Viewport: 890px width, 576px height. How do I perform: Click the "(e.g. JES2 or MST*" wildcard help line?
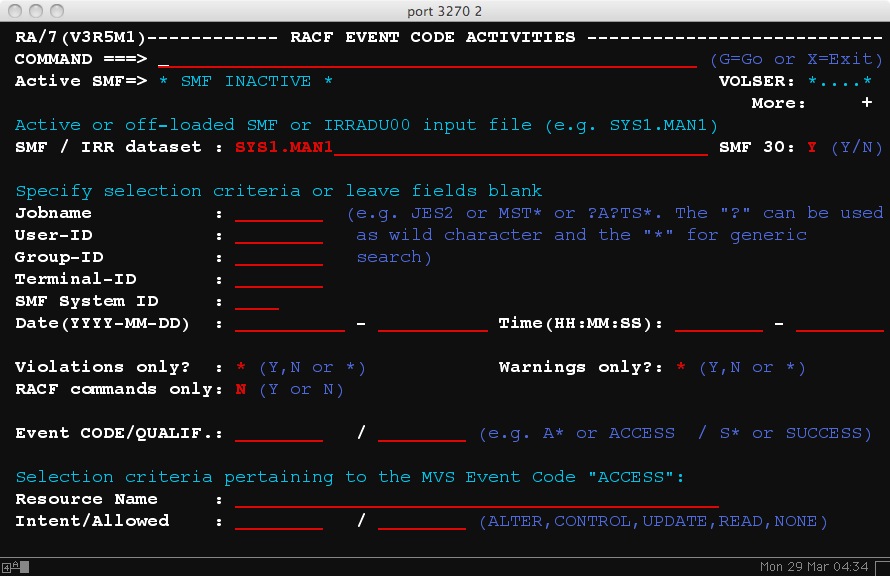[x=615, y=213]
